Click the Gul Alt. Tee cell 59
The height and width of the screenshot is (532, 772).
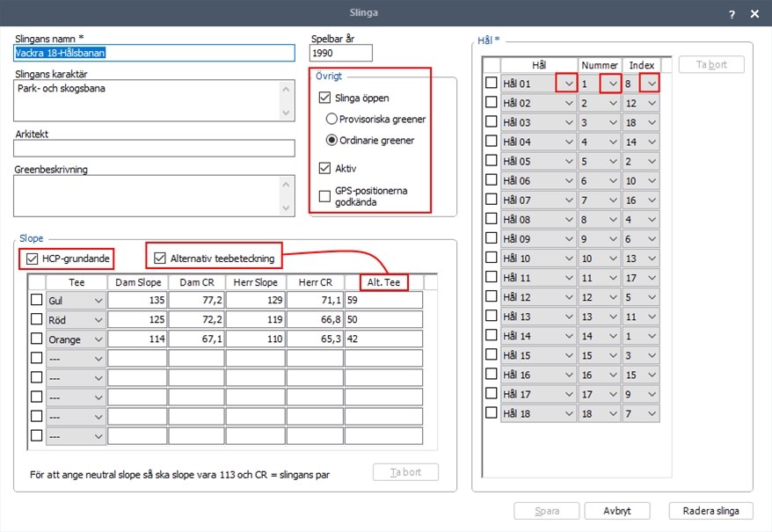pyautogui.click(x=383, y=300)
